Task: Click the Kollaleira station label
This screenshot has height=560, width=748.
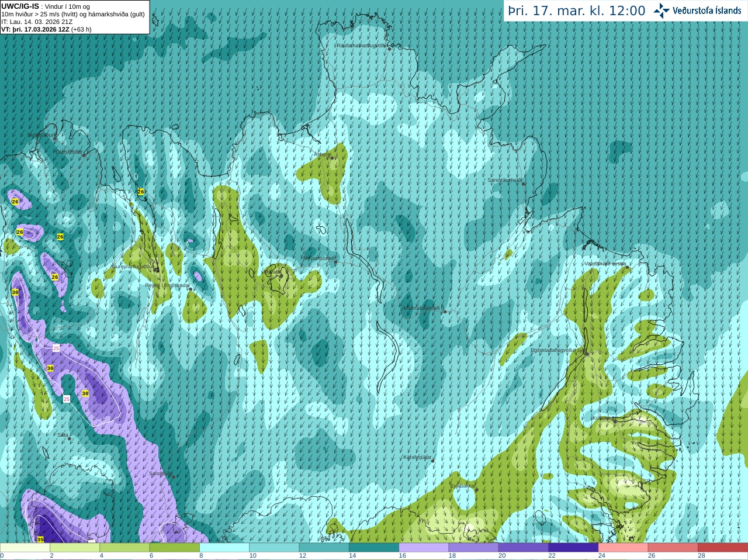Action: click(602, 418)
